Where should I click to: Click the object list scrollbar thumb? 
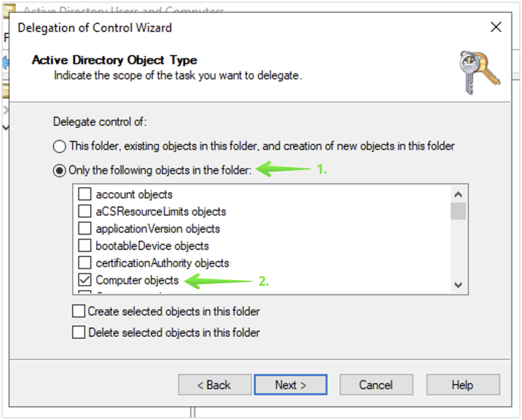(458, 211)
